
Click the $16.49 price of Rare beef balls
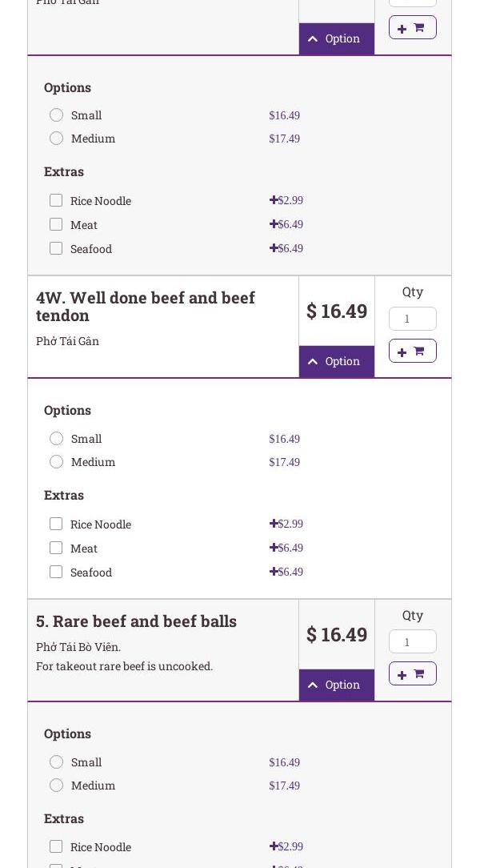pyautogui.click(x=337, y=635)
